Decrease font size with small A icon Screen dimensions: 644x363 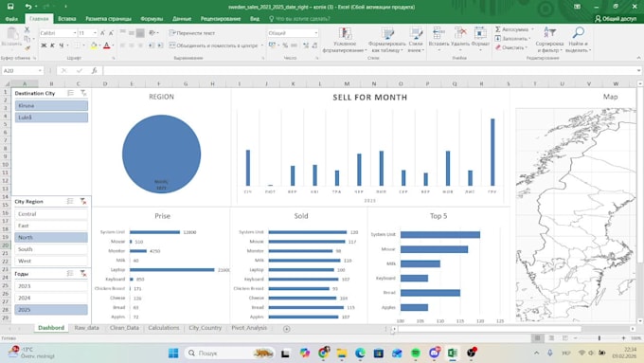[111, 33]
